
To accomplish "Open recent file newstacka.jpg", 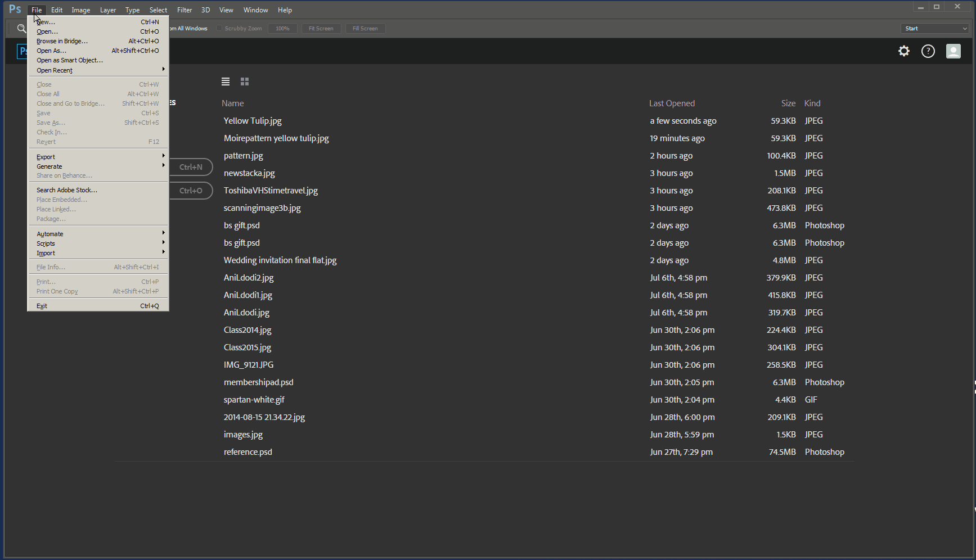I will (249, 173).
